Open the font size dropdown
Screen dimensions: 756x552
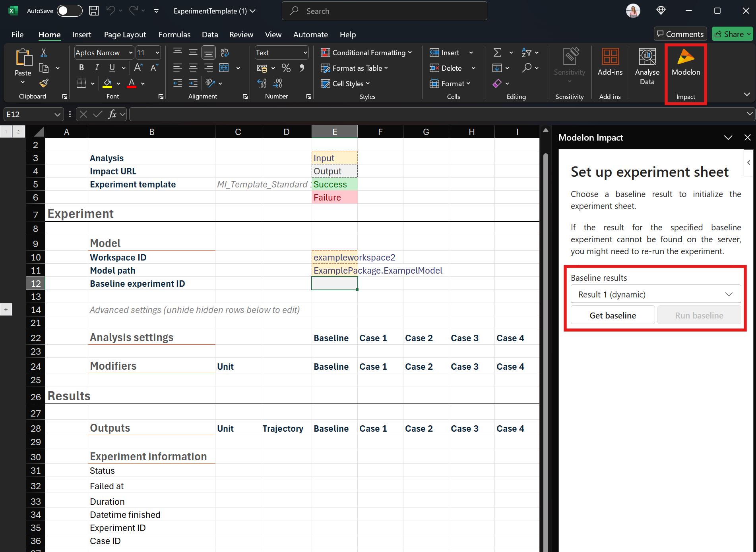(157, 52)
